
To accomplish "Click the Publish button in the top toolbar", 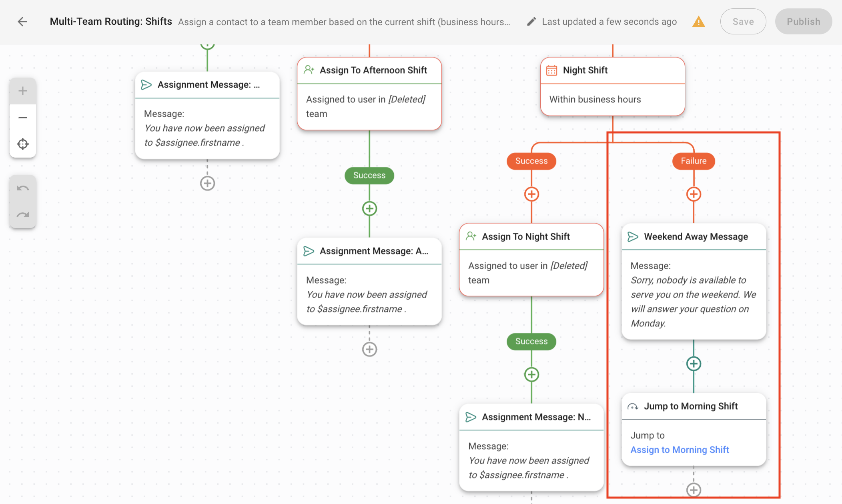I will click(x=803, y=21).
